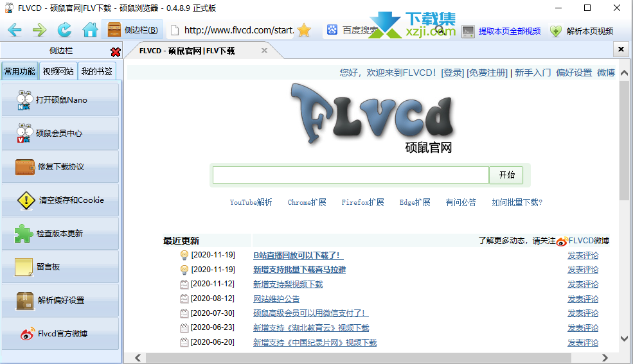Open 偏好设置 header link
Viewport: 633px width, 364px height.
(x=574, y=73)
